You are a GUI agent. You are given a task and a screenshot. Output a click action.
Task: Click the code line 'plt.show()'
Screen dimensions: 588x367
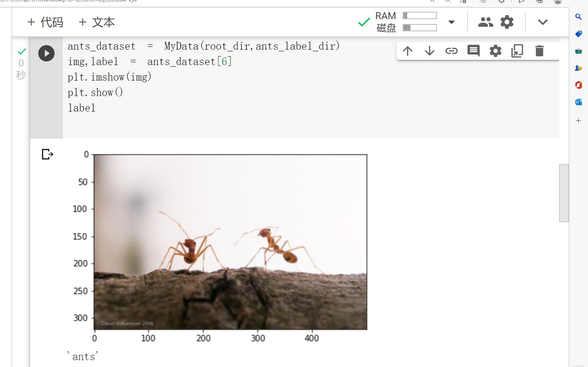(x=95, y=92)
